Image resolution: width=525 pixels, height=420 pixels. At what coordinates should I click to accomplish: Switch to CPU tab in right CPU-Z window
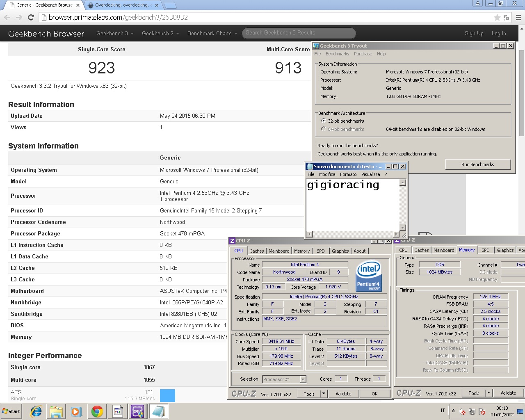click(404, 250)
